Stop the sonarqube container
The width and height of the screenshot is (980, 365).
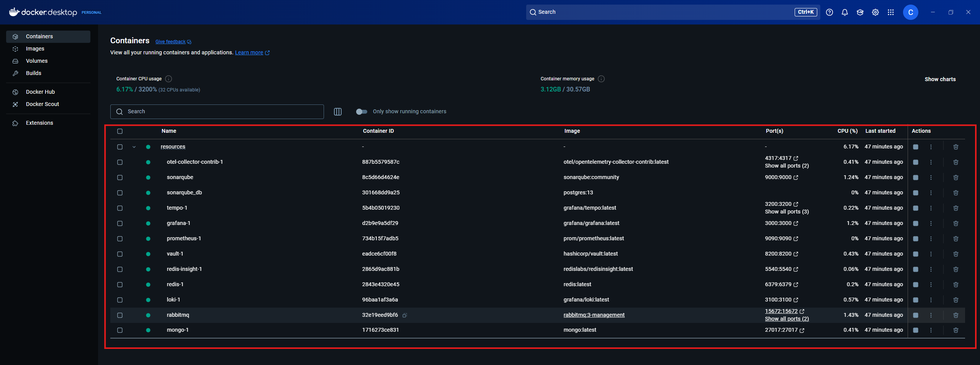coord(916,178)
